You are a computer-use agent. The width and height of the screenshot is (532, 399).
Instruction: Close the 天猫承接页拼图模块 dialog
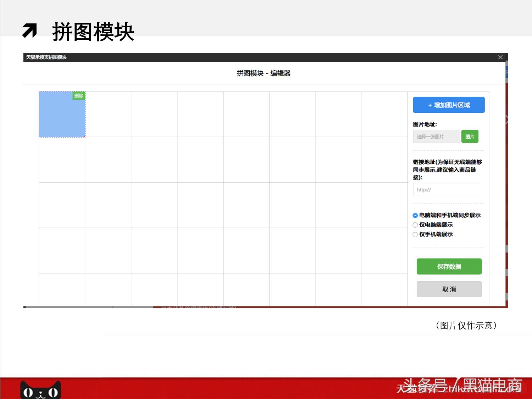pyautogui.click(x=500, y=57)
